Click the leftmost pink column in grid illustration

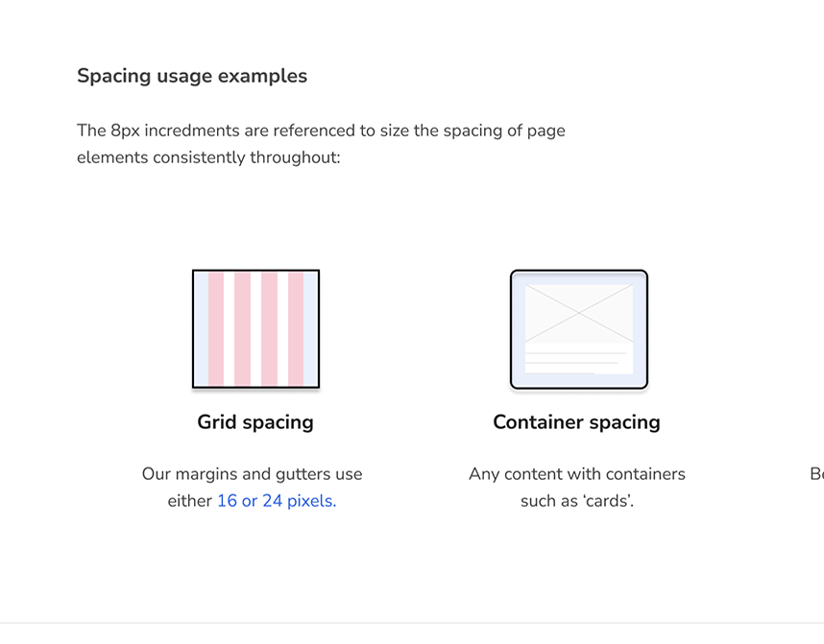216,329
